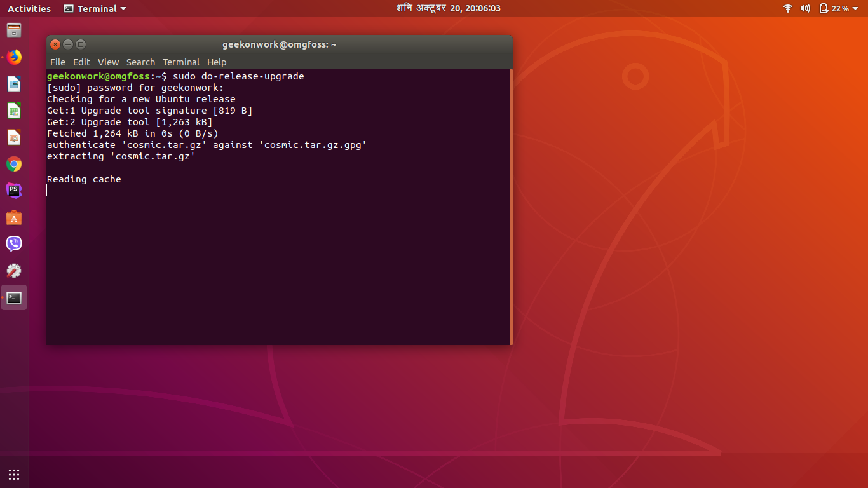
Task: Open PhpStorm from the dock
Action: [x=14, y=191]
